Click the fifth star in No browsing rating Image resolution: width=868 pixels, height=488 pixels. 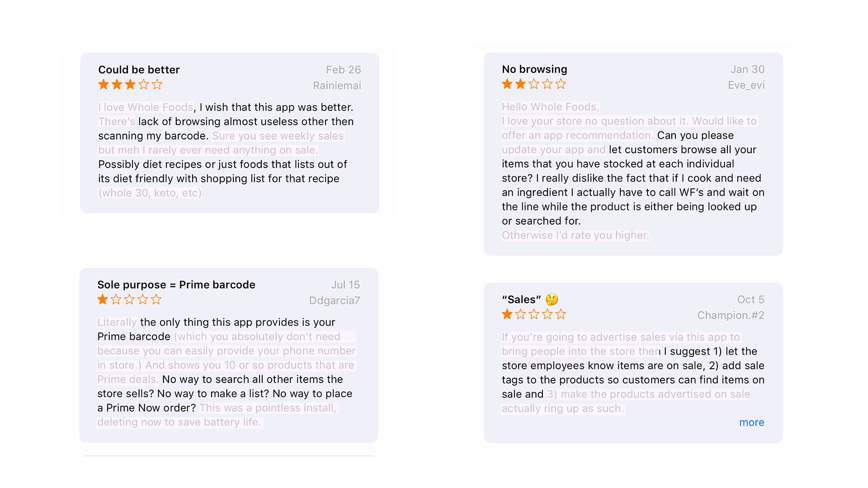[x=561, y=84]
